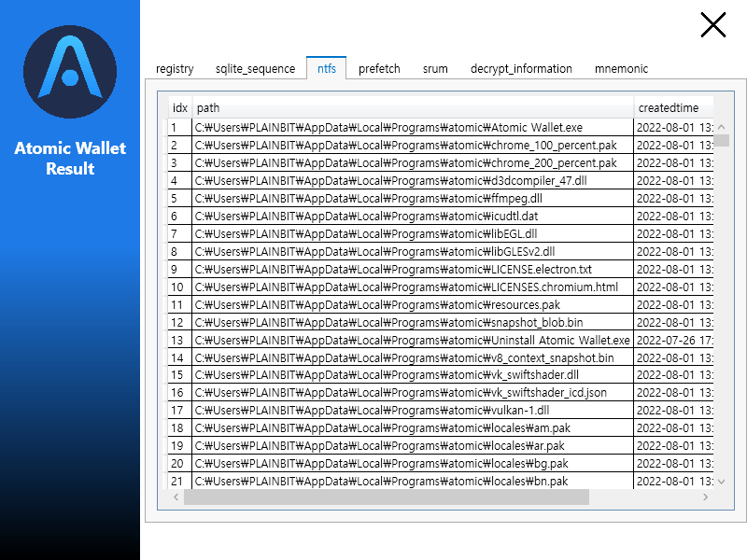
Task: Select the vulkan-1.dll path cell
Action: 413,410
